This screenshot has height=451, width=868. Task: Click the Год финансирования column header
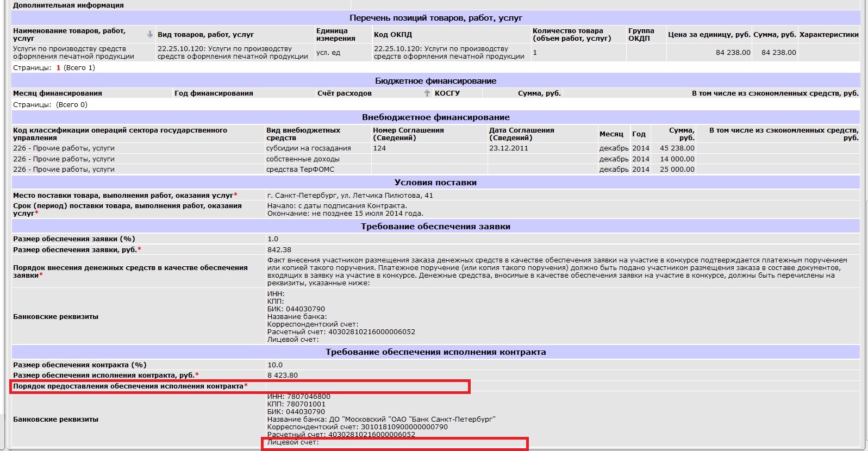[214, 93]
